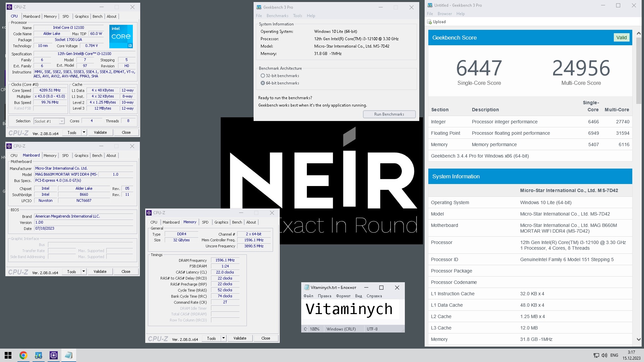Click the L3 Cache row showing 12.0 MB
This screenshot has height=362, width=644.
[x=530, y=328]
